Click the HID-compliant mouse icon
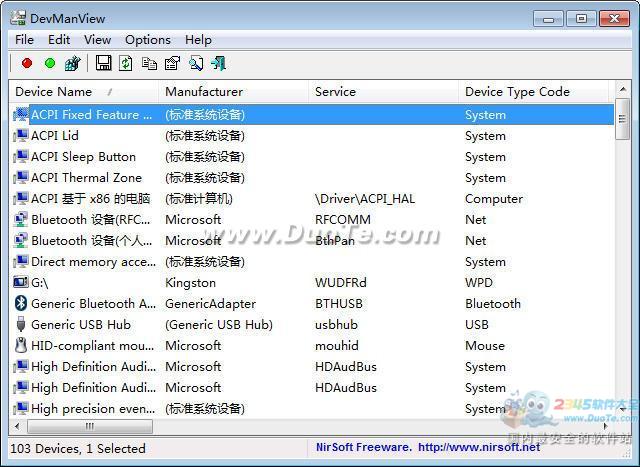 [21, 345]
